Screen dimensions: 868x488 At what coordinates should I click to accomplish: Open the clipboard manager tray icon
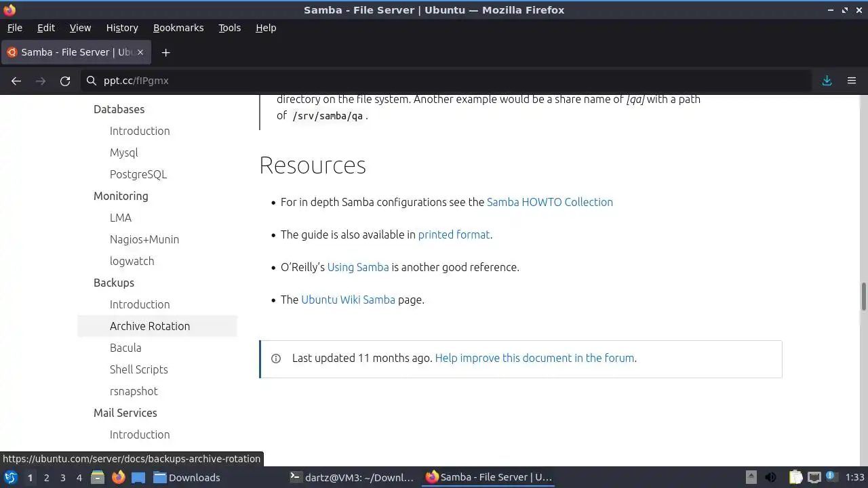pos(795,477)
